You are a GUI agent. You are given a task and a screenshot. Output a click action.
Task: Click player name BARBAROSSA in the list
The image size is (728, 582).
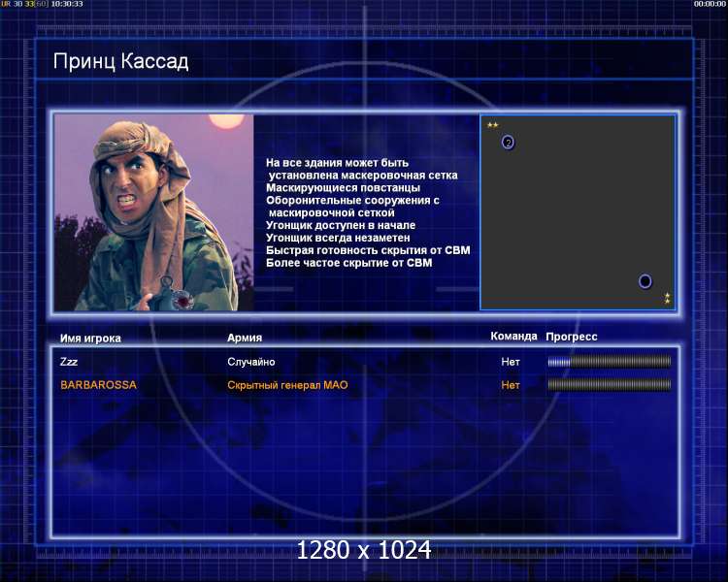[98, 385]
